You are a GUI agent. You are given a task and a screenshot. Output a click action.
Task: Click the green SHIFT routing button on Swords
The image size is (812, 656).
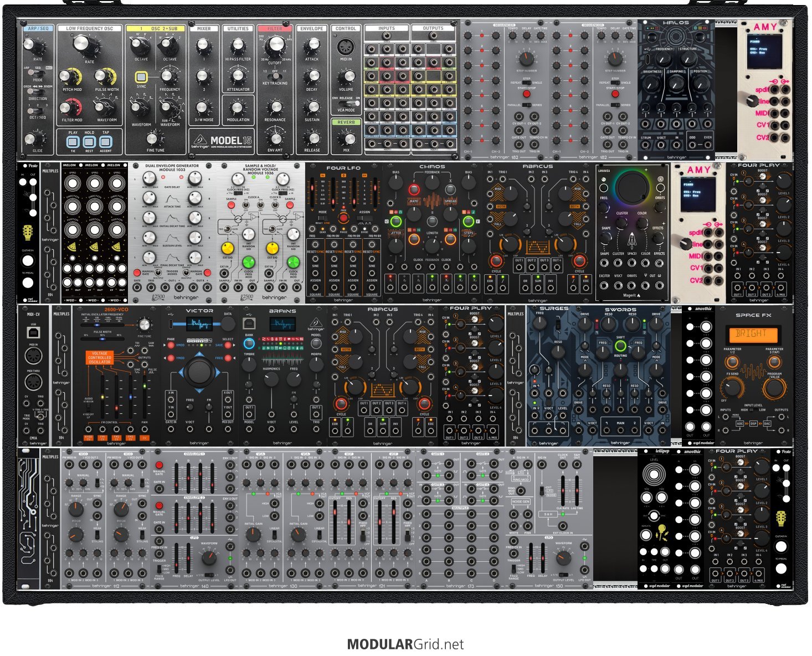(620, 346)
